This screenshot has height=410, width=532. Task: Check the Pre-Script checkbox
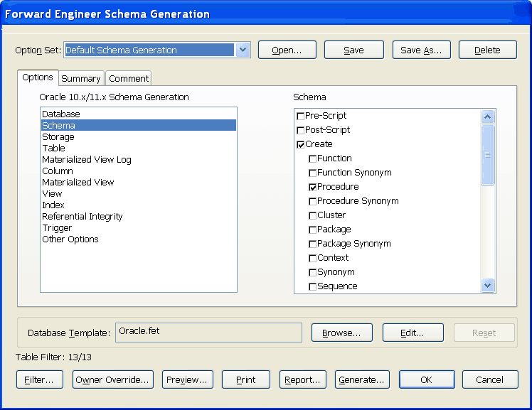[300, 116]
